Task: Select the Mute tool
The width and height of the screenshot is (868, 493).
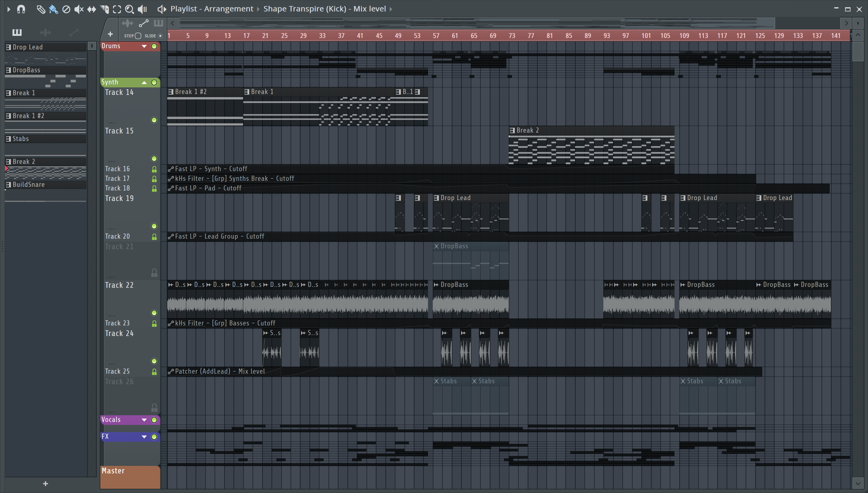Action: 79,9
